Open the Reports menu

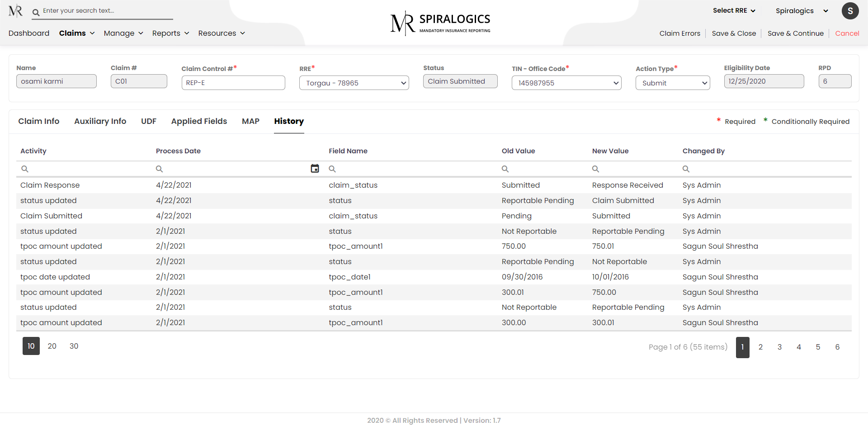point(170,33)
